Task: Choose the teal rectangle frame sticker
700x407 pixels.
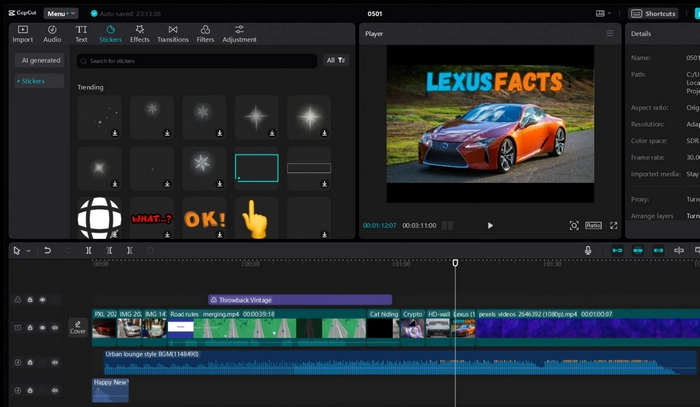Action: pyautogui.click(x=257, y=168)
